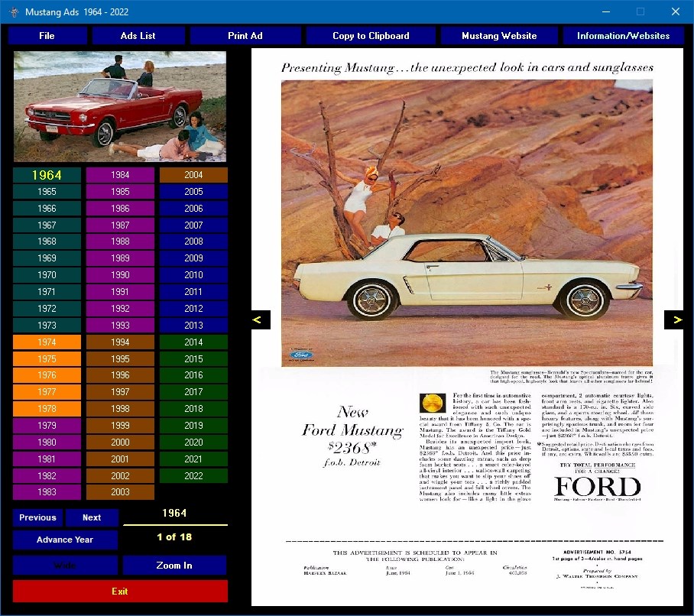
Task: Pick year 1983
Action: [x=47, y=492]
